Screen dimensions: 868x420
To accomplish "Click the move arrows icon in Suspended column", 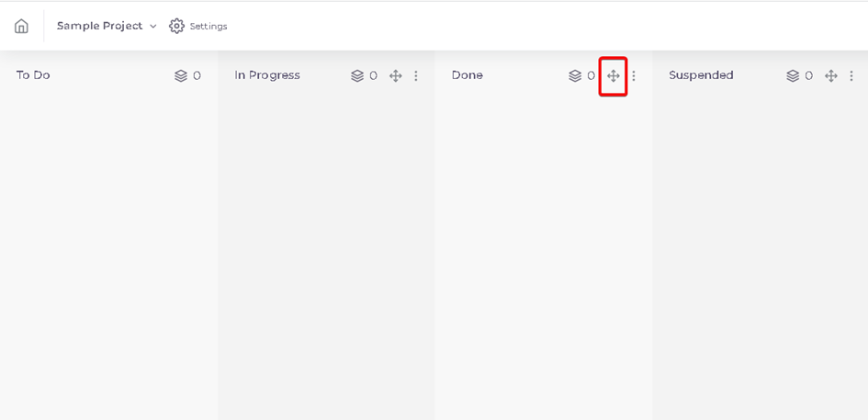I will (831, 76).
